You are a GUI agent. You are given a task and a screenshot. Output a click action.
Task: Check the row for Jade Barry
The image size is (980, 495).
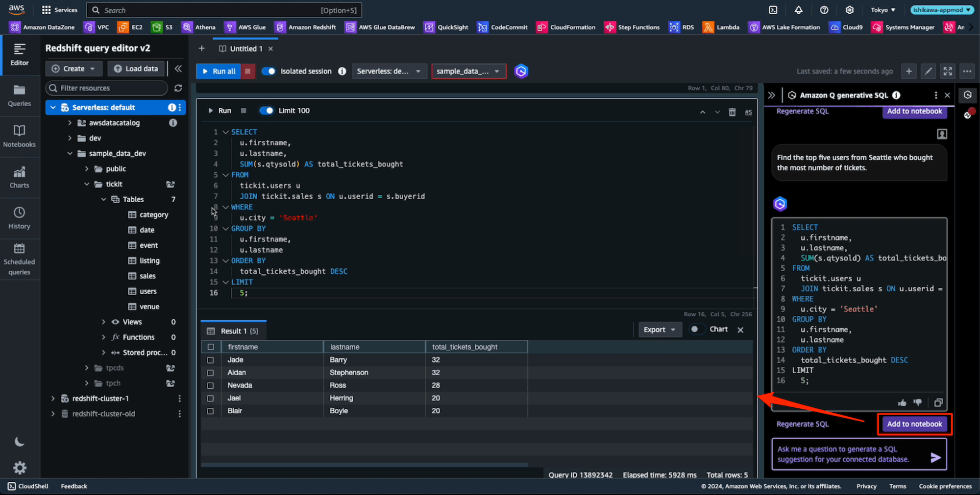[x=211, y=360]
